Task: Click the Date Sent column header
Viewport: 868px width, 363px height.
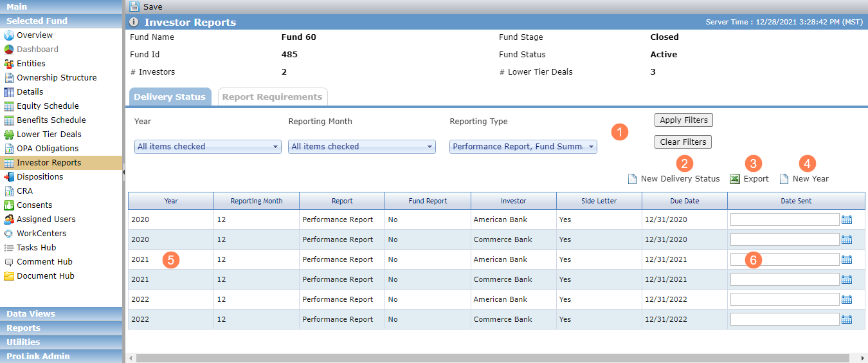Action: 796,201
